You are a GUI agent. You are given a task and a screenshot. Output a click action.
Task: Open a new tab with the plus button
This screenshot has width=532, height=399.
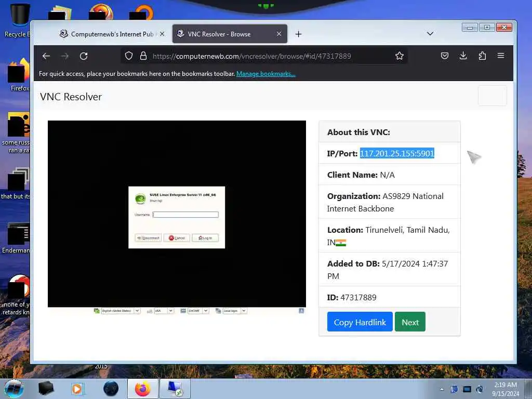(x=298, y=34)
